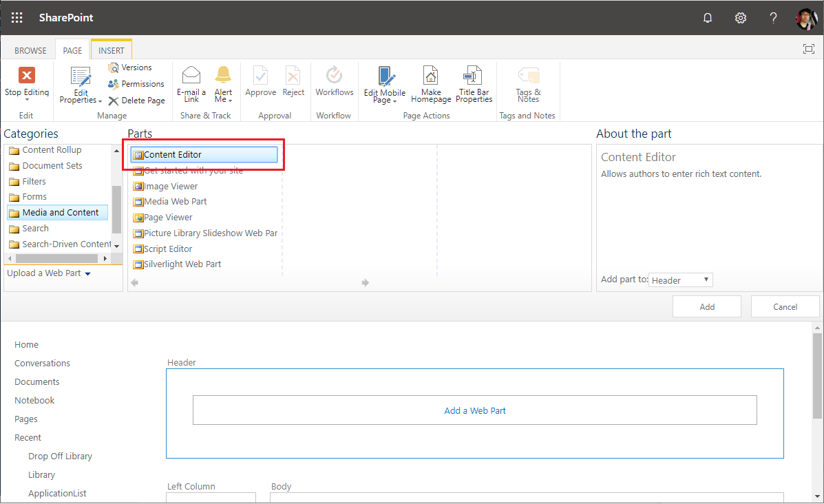Image resolution: width=824 pixels, height=504 pixels.
Task: Open the Conversations navigation link
Action: [42, 363]
